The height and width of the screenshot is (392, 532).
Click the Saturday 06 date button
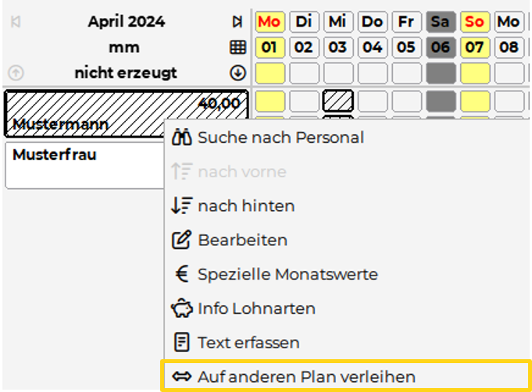[441, 48]
